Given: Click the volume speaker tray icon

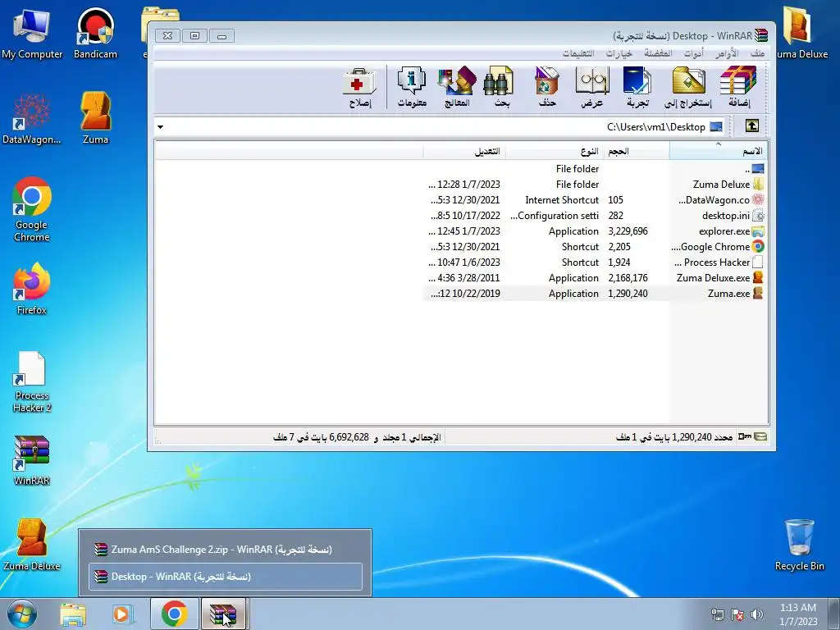Looking at the screenshot, I should tap(757, 614).
